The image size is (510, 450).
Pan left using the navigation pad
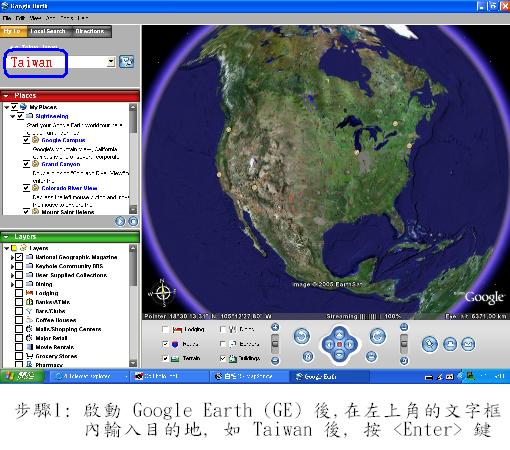pyautogui.click(x=329, y=345)
